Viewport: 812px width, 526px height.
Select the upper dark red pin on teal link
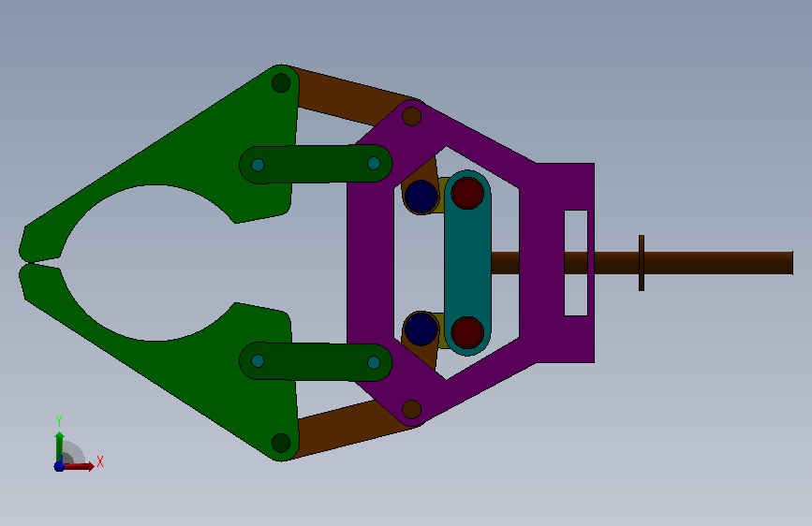point(467,193)
